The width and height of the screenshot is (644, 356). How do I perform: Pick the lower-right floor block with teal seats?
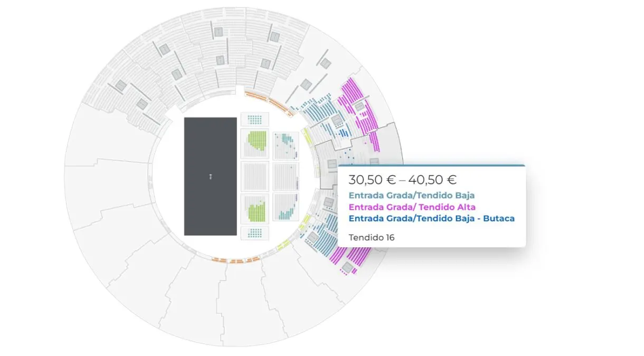(x=286, y=207)
